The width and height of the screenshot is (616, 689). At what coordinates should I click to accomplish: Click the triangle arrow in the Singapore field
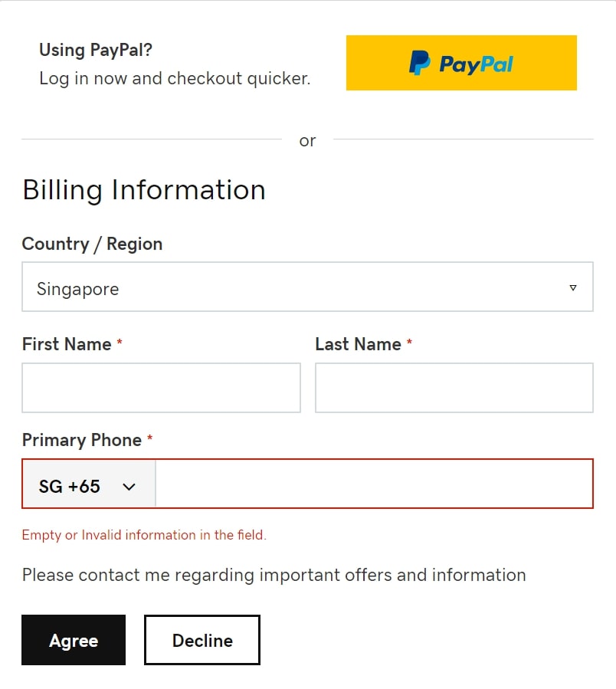[573, 288]
